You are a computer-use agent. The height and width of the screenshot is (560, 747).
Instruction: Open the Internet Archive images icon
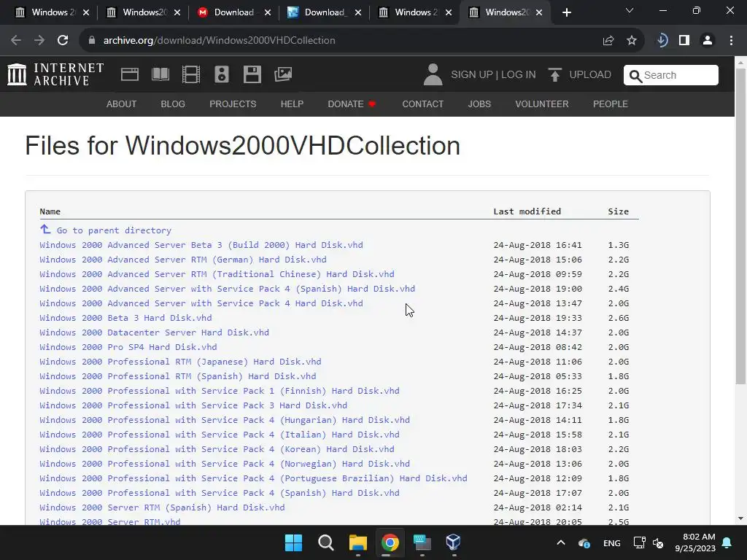(x=283, y=74)
